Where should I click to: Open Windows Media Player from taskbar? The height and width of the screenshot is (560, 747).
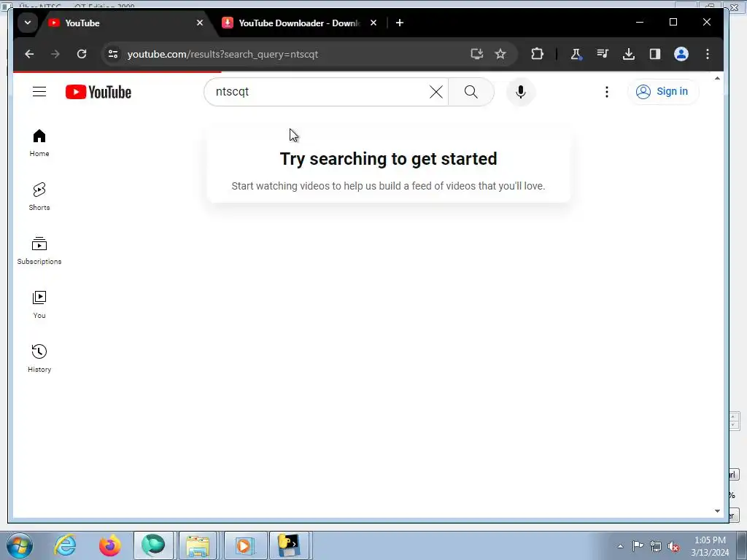pyautogui.click(x=245, y=545)
